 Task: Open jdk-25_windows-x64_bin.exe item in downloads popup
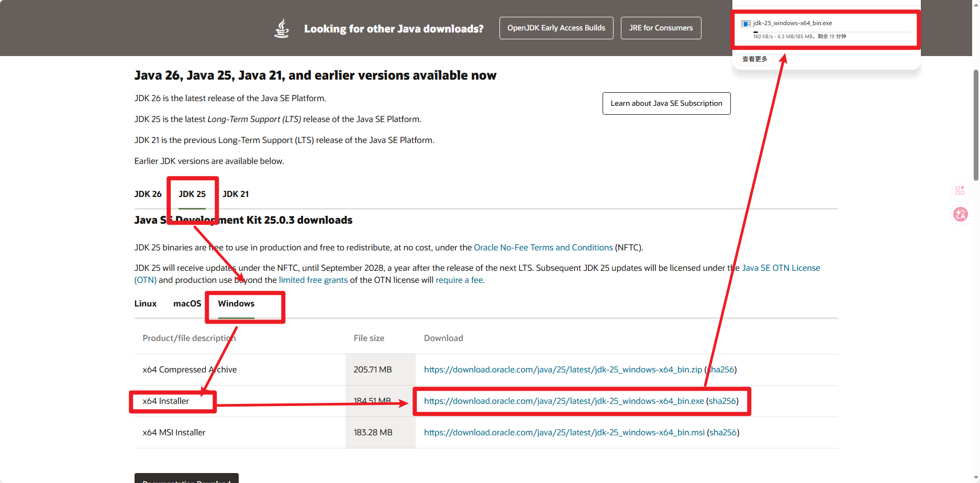click(x=793, y=23)
